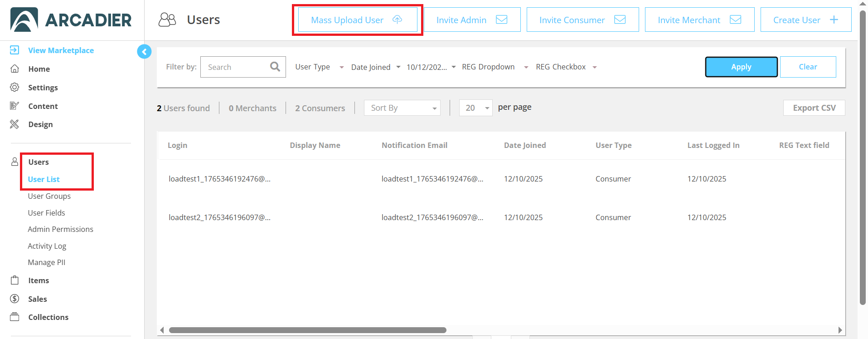Click the 2 Consumers count
Image resolution: width=868 pixels, height=339 pixels.
coord(320,108)
